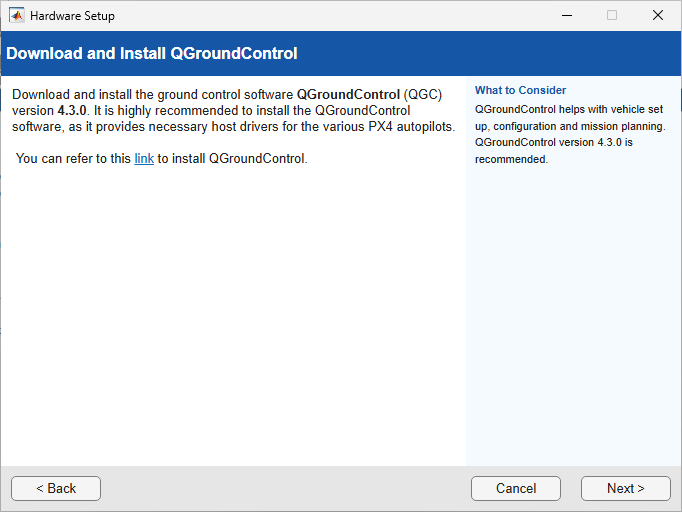Select the 'What to Consider' heading
The image size is (682, 512).
click(x=520, y=90)
